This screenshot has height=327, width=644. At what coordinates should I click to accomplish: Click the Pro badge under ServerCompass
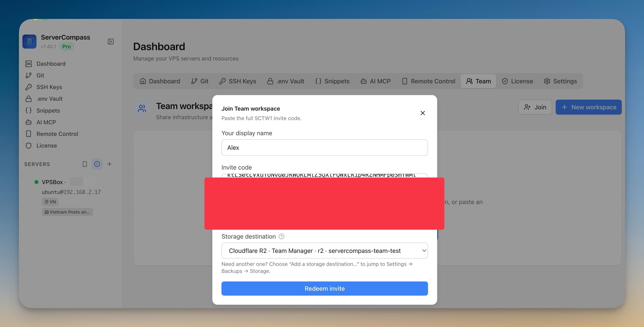point(67,47)
